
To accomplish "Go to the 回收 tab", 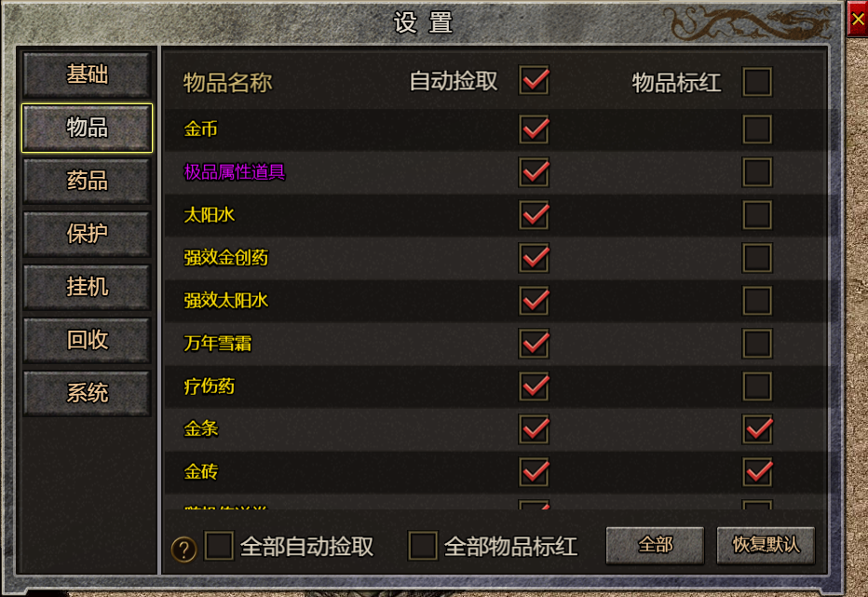I will pyautogui.click(x=87, y=341).
